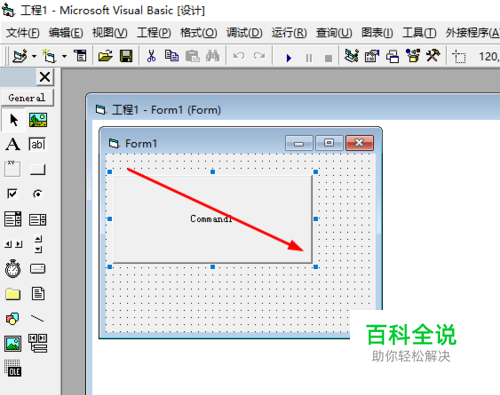Click the Undo icon
This screenshot has width=500, height=395.
239,56
